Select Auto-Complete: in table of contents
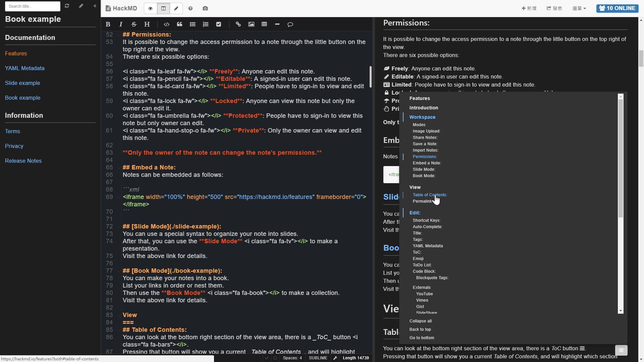 click(x=427, y=227)
